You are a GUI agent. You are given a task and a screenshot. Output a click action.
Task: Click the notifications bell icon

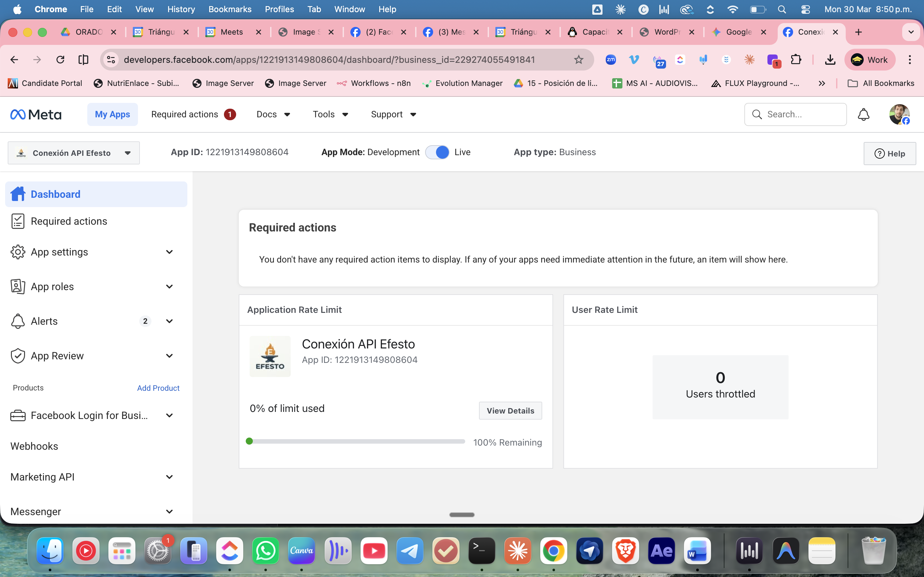pos(863,114)
